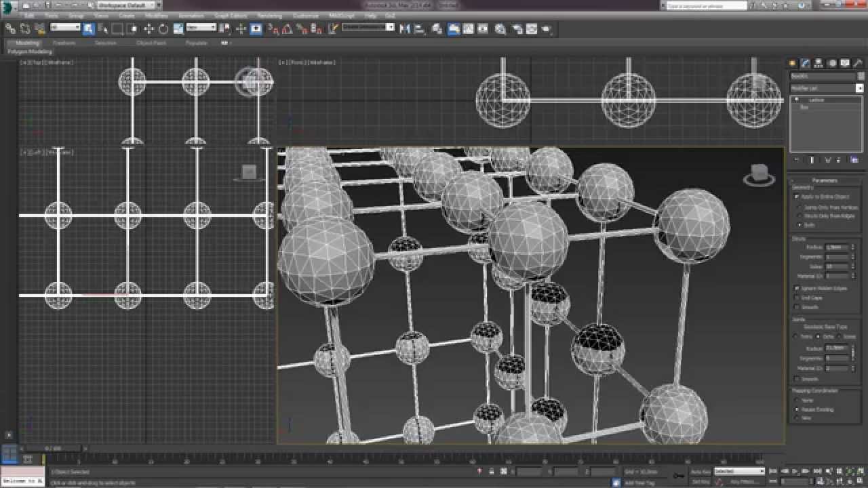Toggle Ignore Hidden Edges checkbox
Image resolution: width=868 pixels, height=488 pixels.
coord(797,288)
